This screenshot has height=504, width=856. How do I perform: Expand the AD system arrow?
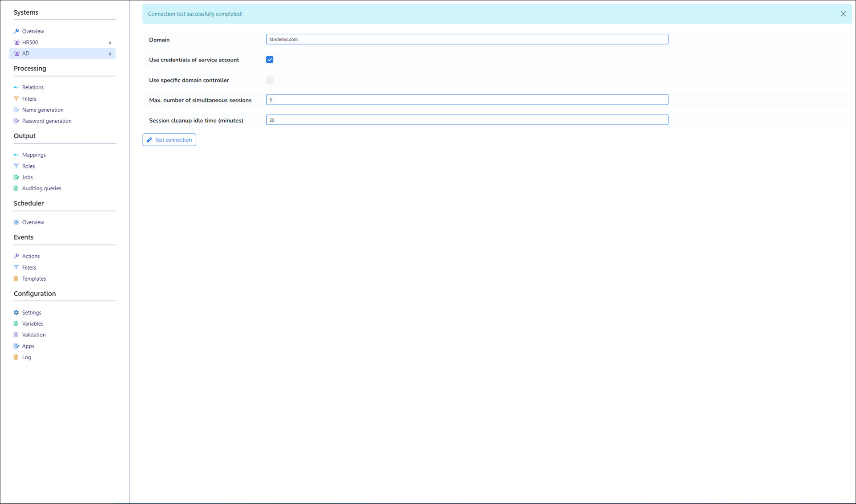pyautogui.click(x=110, y=54)
